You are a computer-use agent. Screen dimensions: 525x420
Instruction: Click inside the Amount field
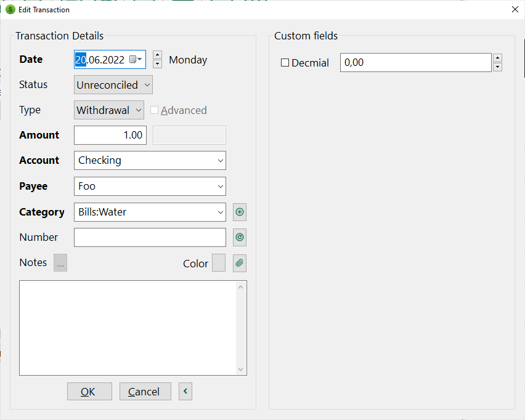pos(110,135)
